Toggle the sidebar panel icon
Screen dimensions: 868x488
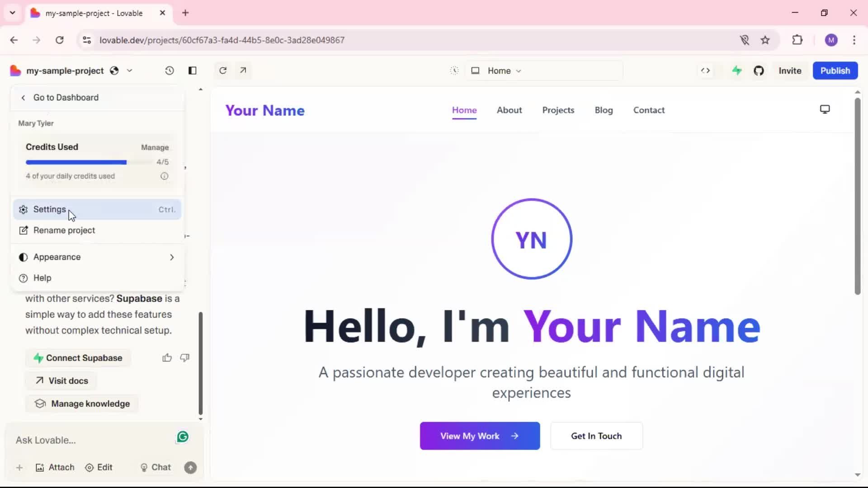pos(192,70)
